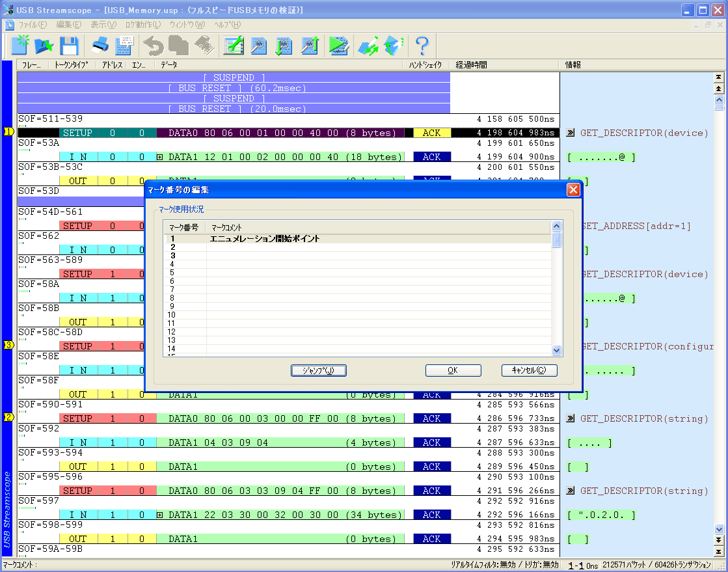Viewport: 728px width, 572px height.
Task: Click the 4 158 605 500ns timestamp
Action: coord(516,119)
